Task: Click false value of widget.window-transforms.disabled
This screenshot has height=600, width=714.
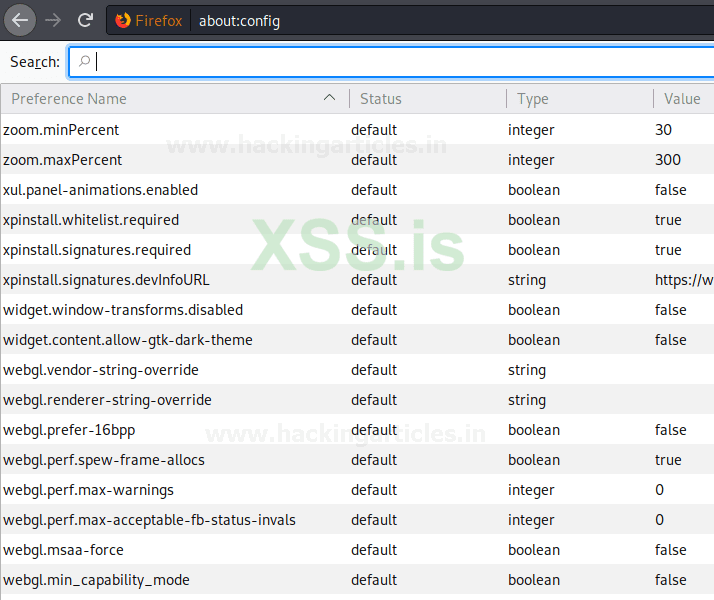Action: (x=670, y=310)
